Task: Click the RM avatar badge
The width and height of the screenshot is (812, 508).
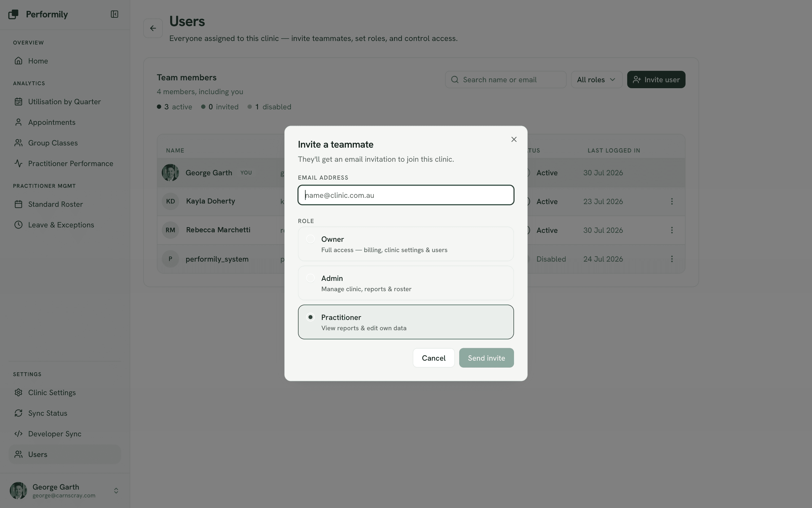Action: pos(170,230)
